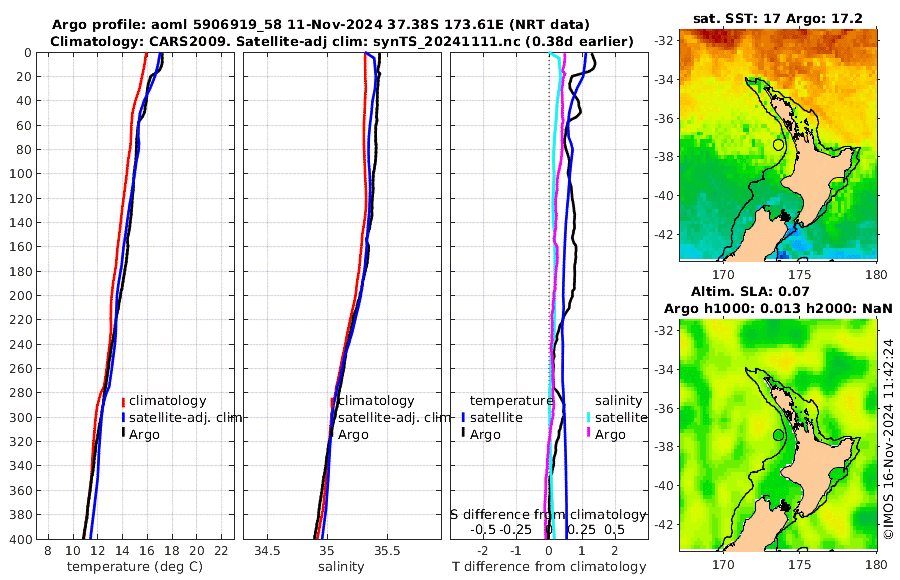Click the 'salinity' x-axis label under the middle panel
This screenshot has height=580, width=900.
(x=341, y=567)
